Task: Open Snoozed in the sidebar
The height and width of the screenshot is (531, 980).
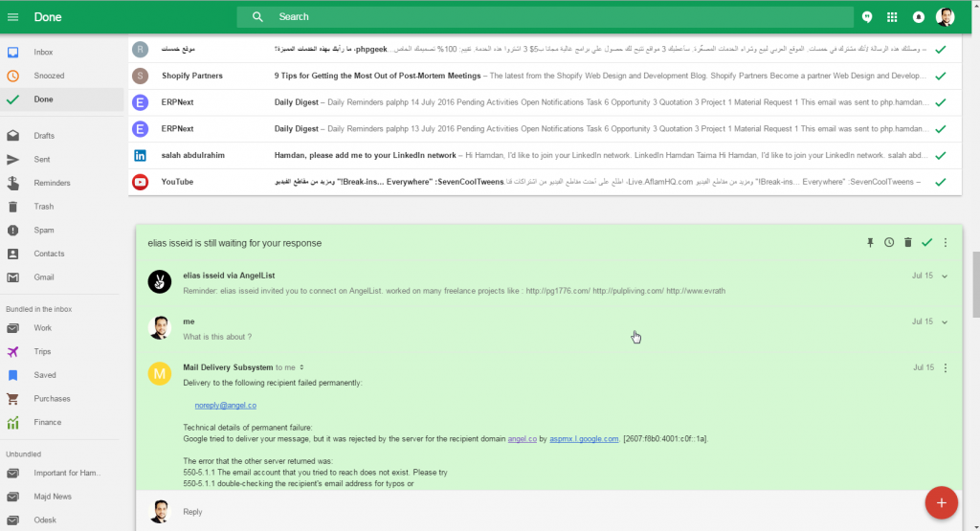Action: [x=62, y=76]
